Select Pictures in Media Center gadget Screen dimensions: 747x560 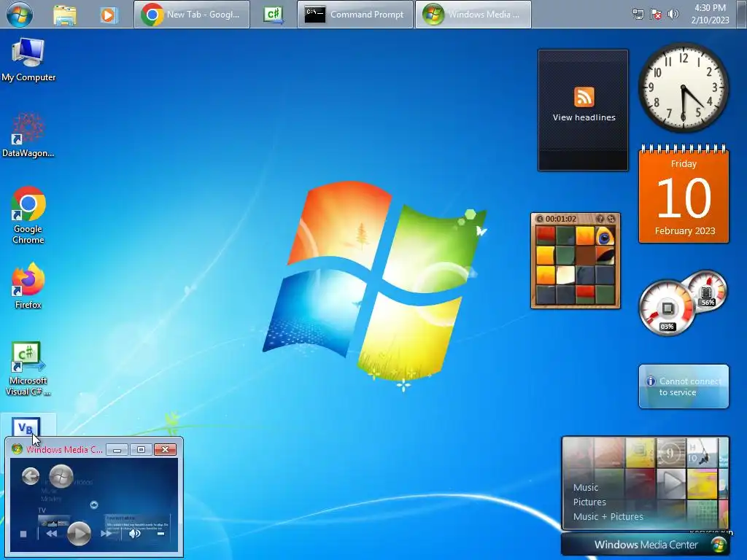coord(589,502)
